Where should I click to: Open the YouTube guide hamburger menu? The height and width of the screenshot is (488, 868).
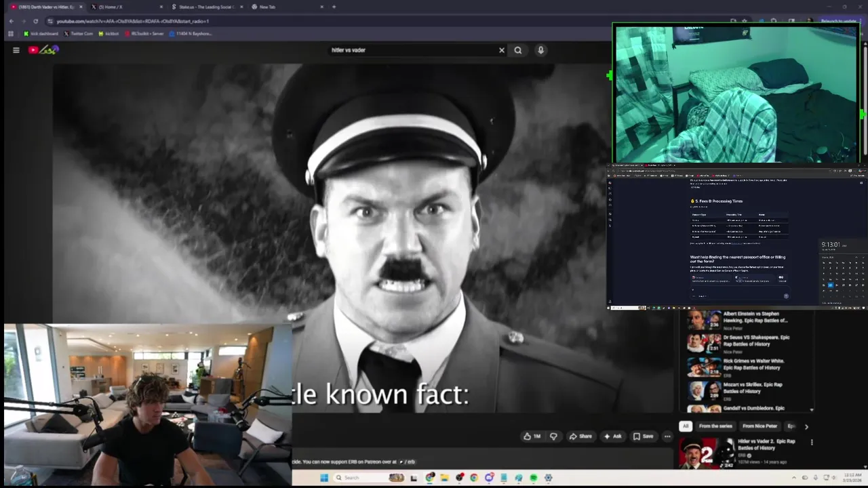click(16, 50)
